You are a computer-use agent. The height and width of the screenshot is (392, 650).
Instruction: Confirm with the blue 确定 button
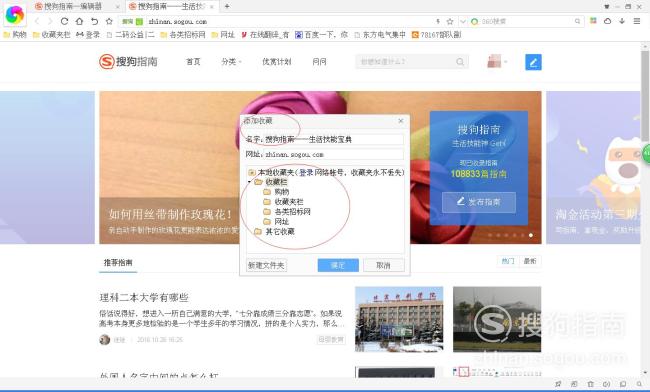(338, 266)
